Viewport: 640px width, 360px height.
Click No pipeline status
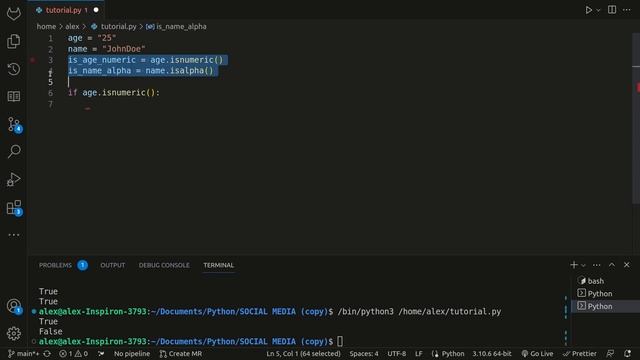132,353
